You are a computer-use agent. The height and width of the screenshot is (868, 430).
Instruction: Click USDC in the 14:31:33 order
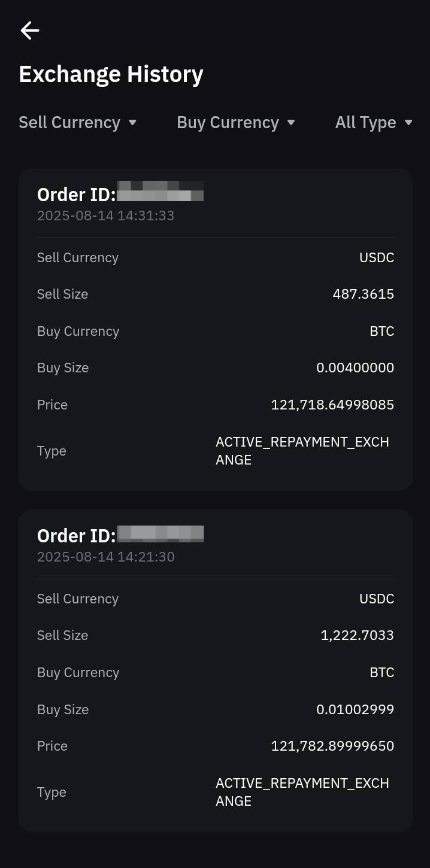[376, 257]
